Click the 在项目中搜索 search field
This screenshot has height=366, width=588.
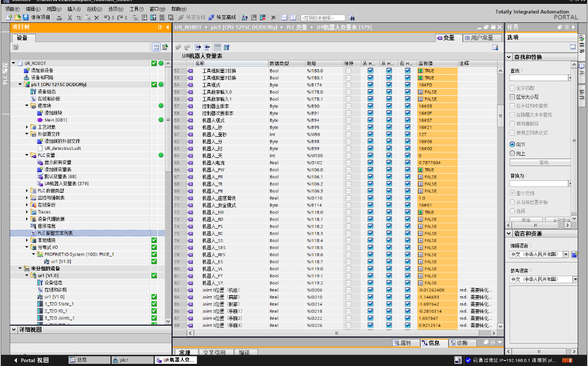[x=322, y=17]
